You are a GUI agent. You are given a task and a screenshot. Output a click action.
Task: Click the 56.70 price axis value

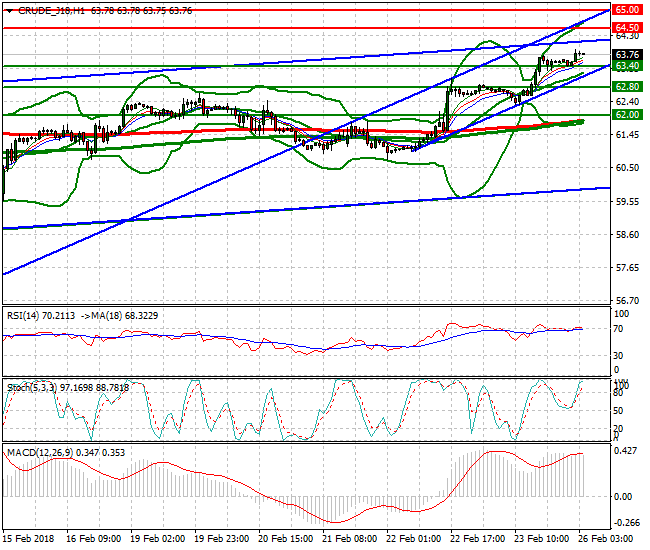(x=627, y=300)
